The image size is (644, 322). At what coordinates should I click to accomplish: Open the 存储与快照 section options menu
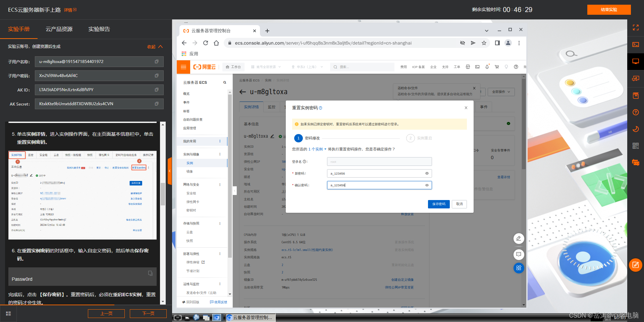point(220,223)
